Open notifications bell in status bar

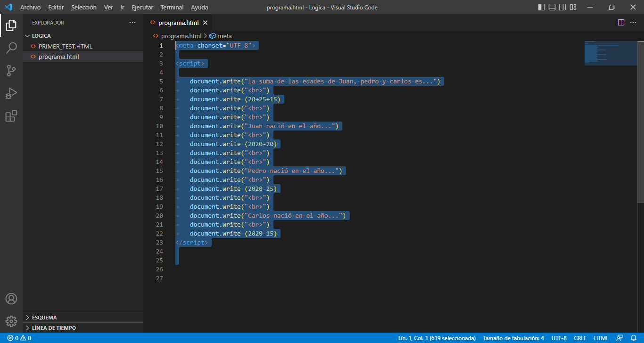[634, 338]
